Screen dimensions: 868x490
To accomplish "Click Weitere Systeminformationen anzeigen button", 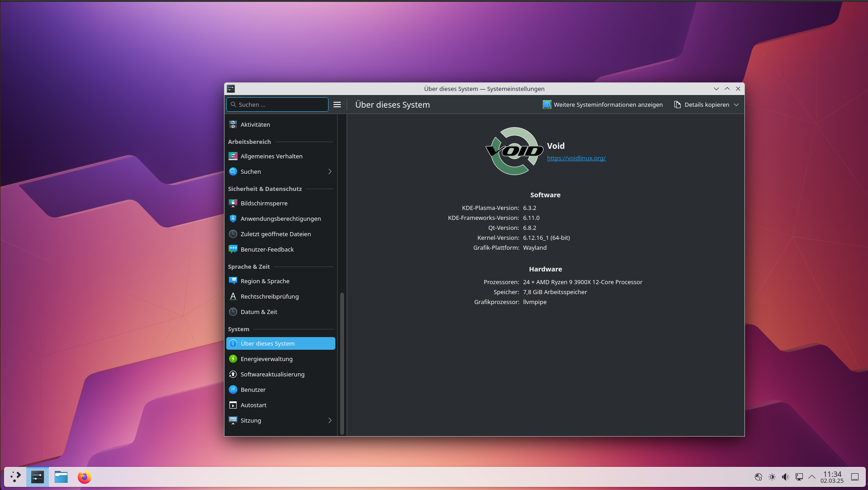I will 602,105.
